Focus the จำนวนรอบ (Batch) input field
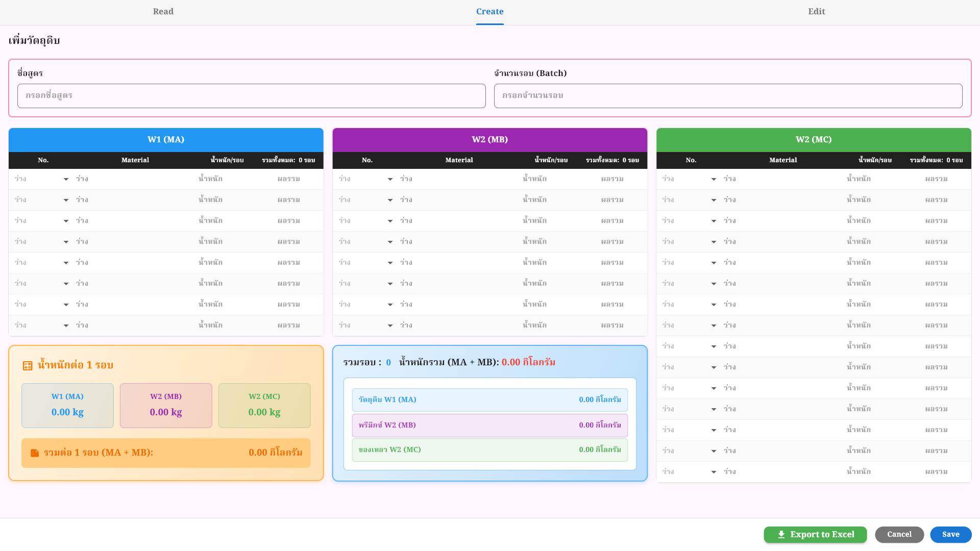The image size is (980, 551). [x=728, y=96]
